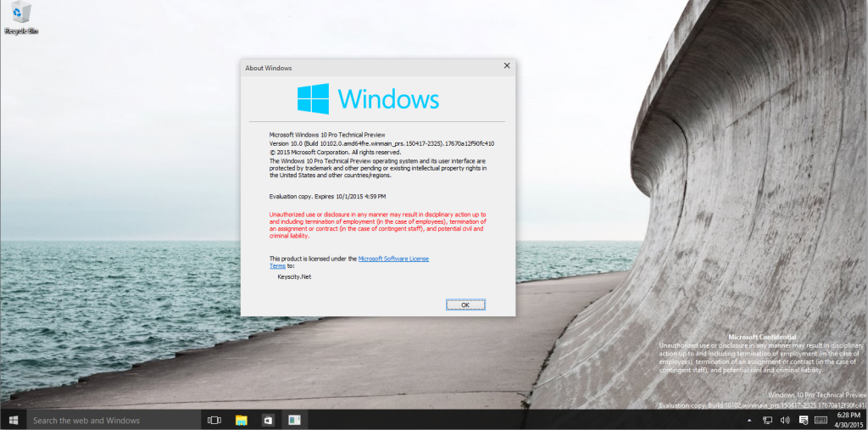Screen dimensions: 868x430
Task: Open the notifications action center icon
Action: pos(804,421)
